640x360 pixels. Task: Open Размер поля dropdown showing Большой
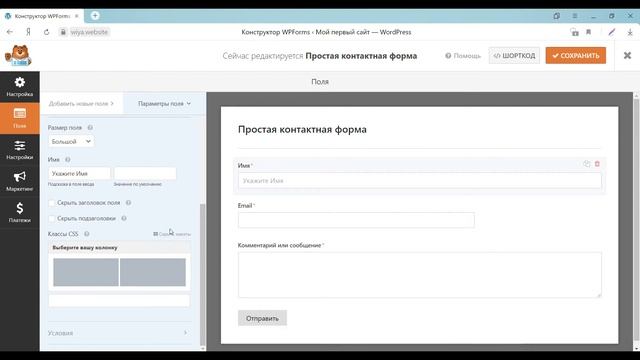pos(71,141)
